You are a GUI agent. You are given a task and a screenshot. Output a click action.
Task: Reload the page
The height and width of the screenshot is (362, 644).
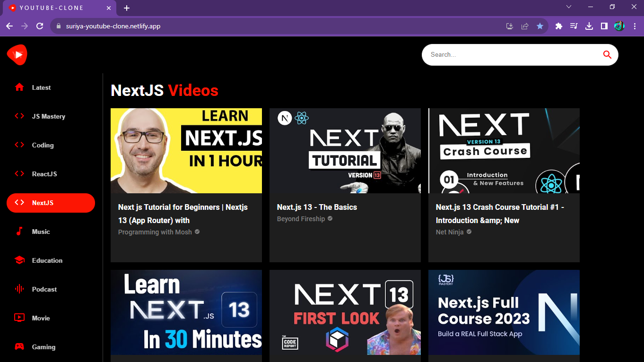pyautogui.click(x=40, y=26)
